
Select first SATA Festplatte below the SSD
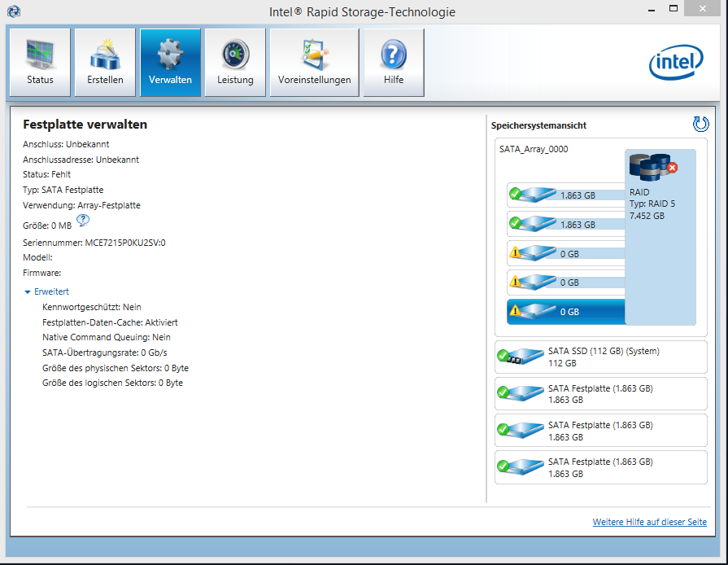click(601, 394)
